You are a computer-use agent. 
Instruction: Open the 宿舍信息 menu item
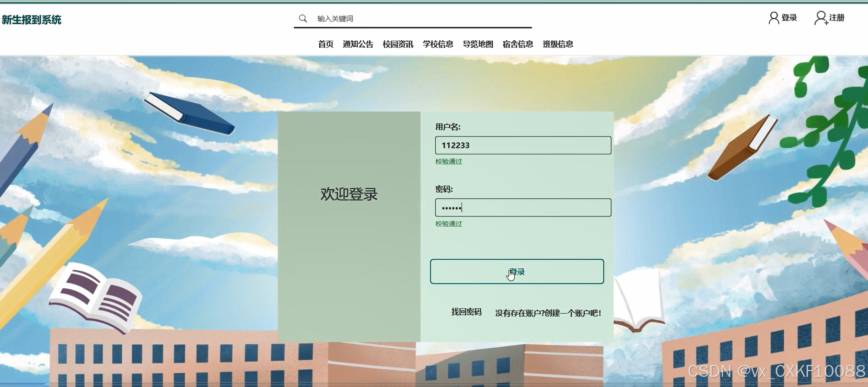coord(518,44)
